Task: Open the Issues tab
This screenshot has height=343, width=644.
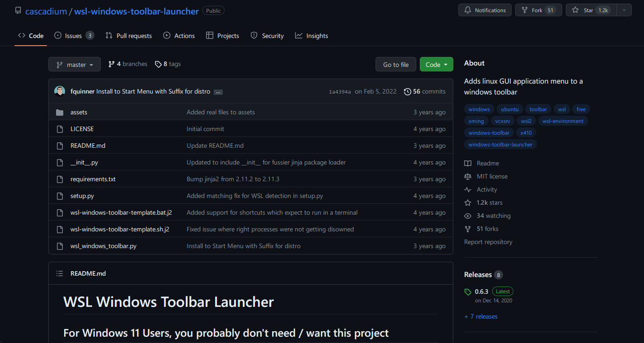Action: click(x=74, y=36)
